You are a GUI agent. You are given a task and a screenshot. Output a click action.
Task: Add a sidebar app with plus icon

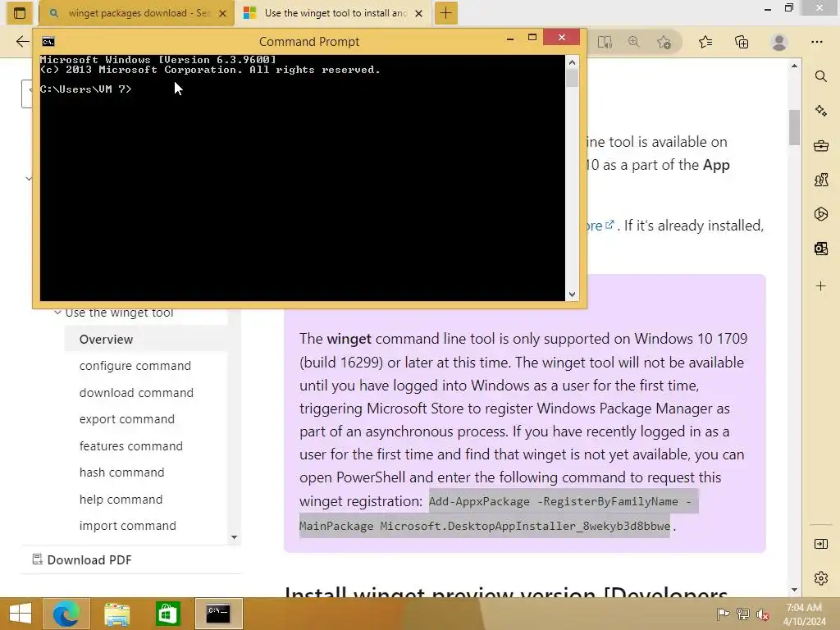click(x=820, y=286)
